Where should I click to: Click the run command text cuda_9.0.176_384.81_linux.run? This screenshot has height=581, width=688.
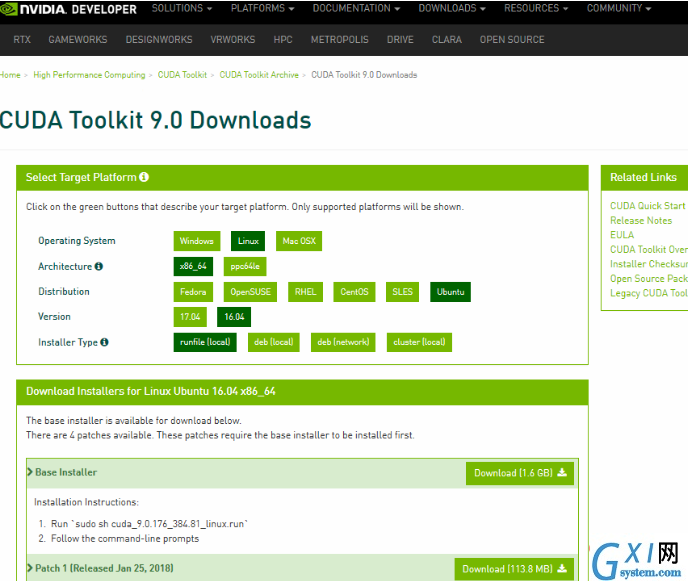178,524
